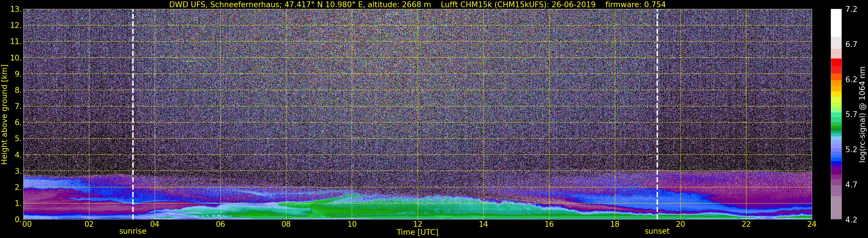The height and width of the screenshot is (238, 868).
Task: Click the white top segment of the colorbar
Action: pyautogui.click(x=836, y=23)
